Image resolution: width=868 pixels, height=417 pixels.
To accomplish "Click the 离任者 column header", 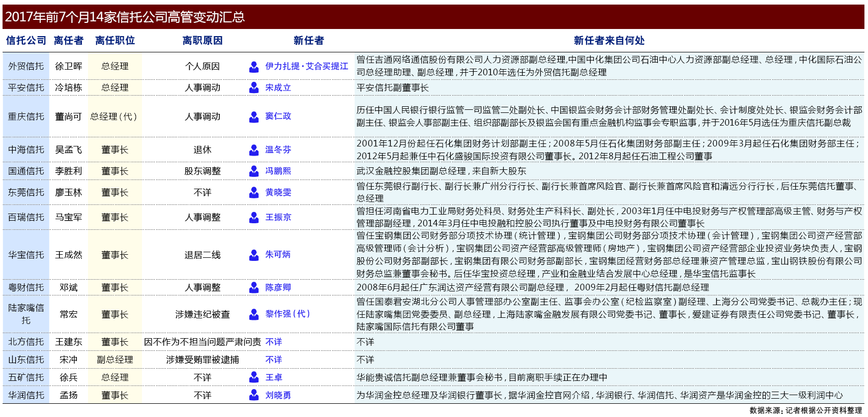I will click(x=69, y=40).
